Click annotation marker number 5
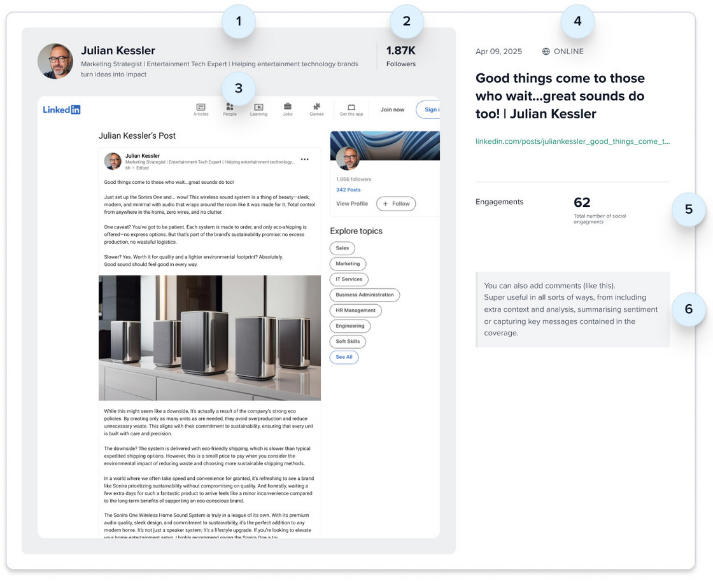 [x=689, y=209]
